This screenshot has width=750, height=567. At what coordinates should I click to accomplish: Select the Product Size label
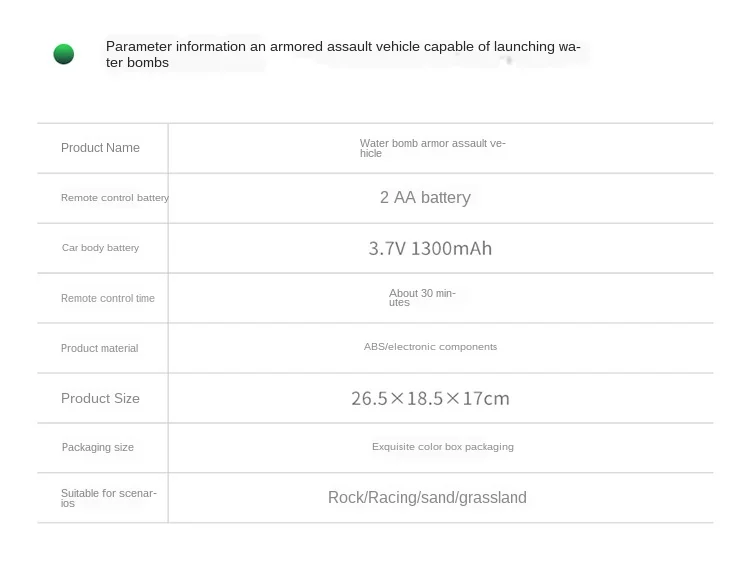(x=100, y=398)
